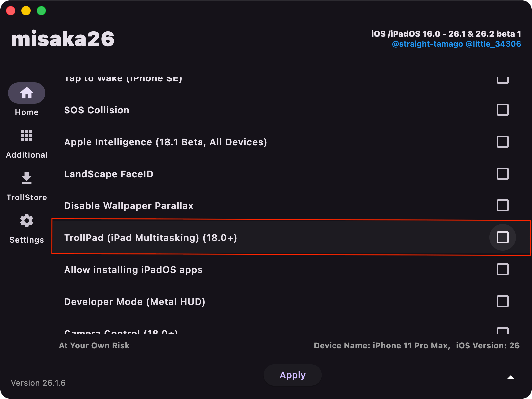Toggle LandScape FaceID checkbox
This screenshot has height=399, width=532.
502,174
